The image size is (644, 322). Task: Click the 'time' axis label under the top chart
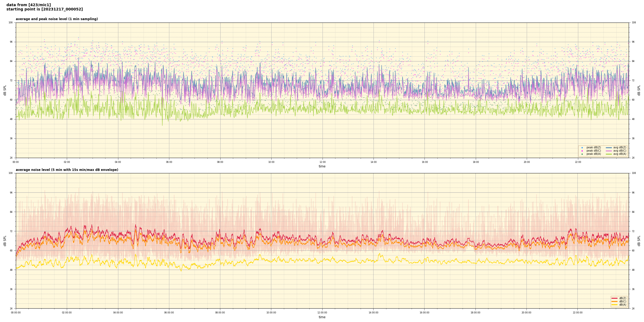click(x=322, y=166)
